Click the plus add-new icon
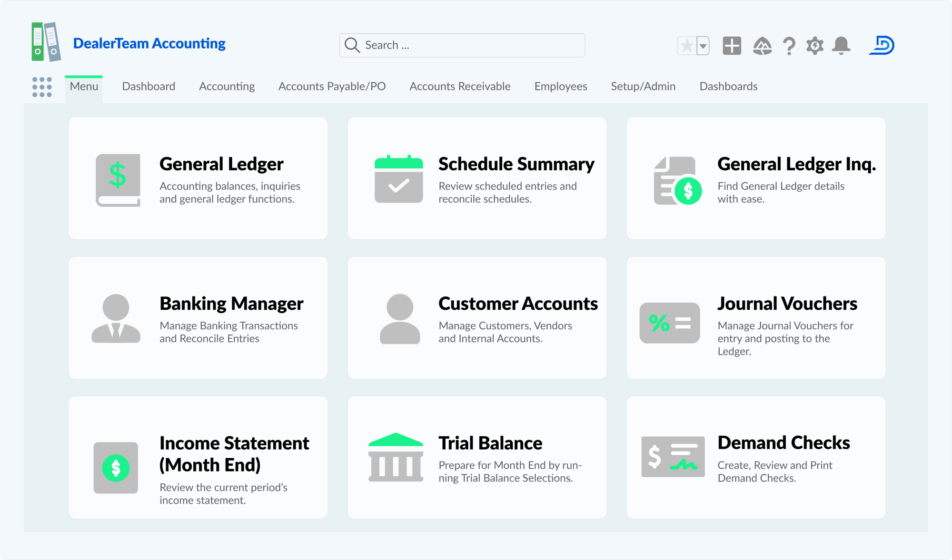The image size is (952, 560). click(x=732, y=46)
